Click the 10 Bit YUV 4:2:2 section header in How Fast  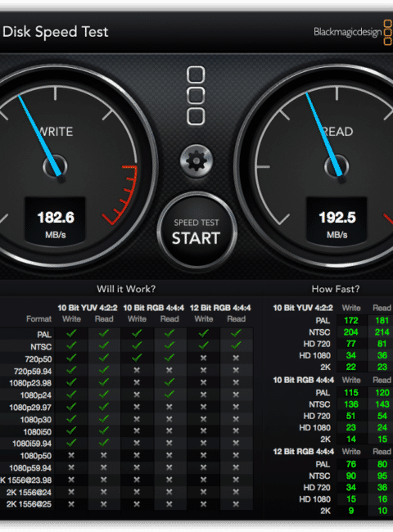tap(303, 308)
